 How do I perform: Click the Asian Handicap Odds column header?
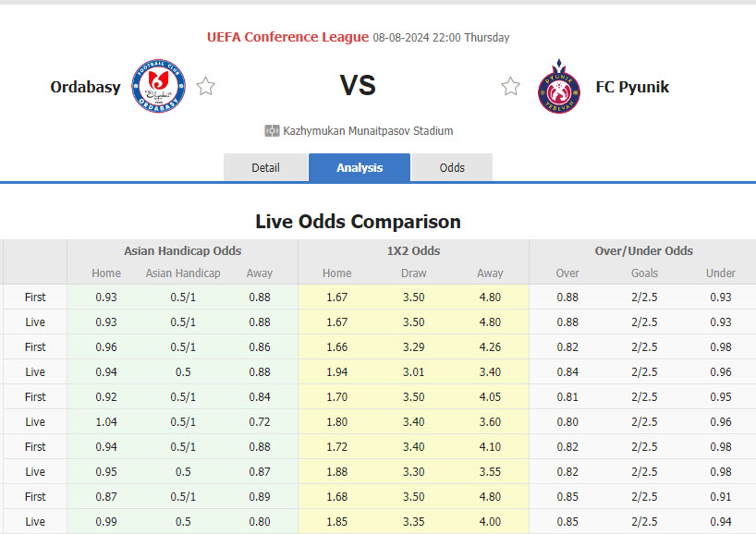(x=183, y=250)
